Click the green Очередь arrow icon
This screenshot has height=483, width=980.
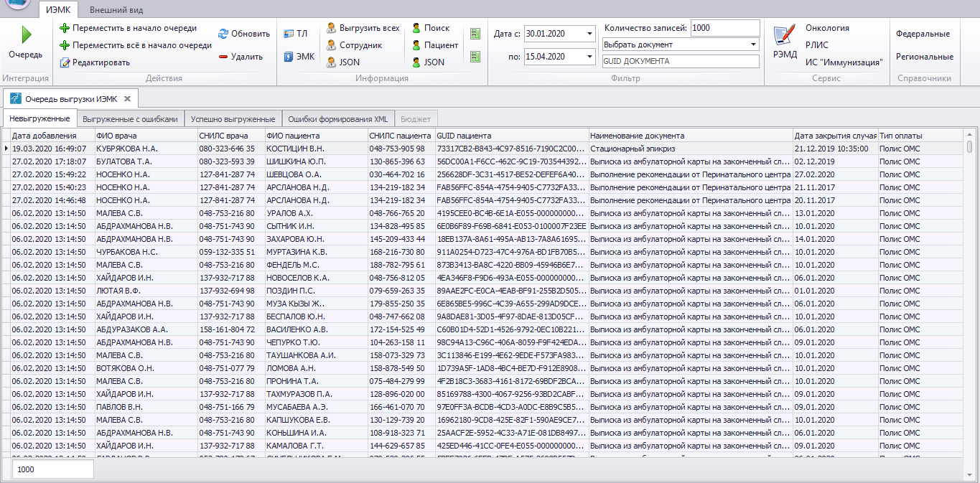point(26,34)
